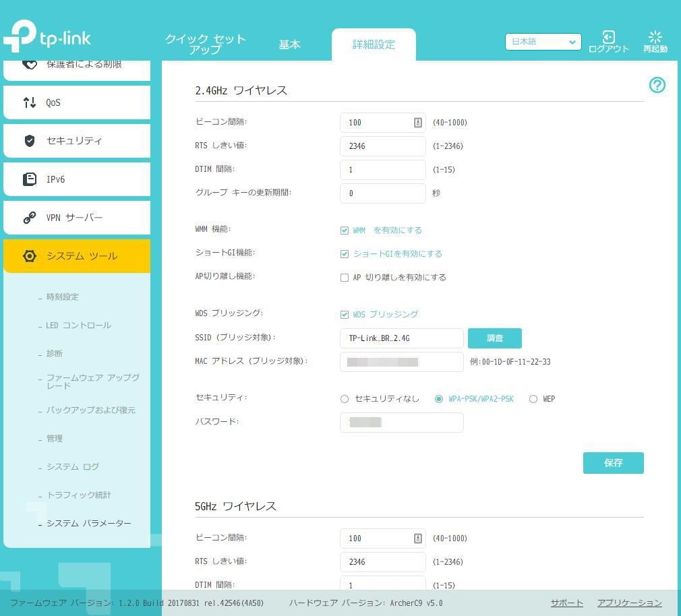
Task: Open the help question mark icon
Action: [657, 86]
